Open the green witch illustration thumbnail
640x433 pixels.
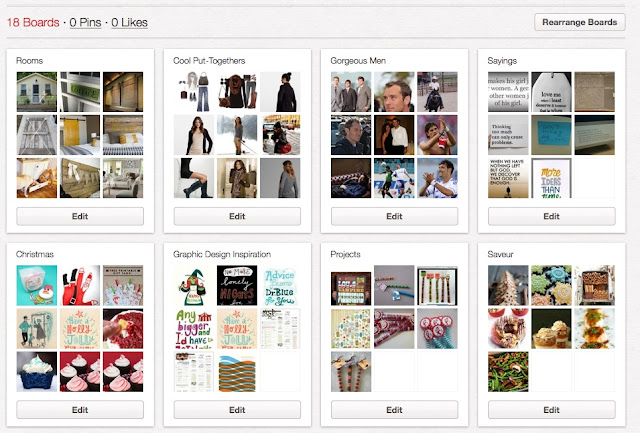pos(194,285)
